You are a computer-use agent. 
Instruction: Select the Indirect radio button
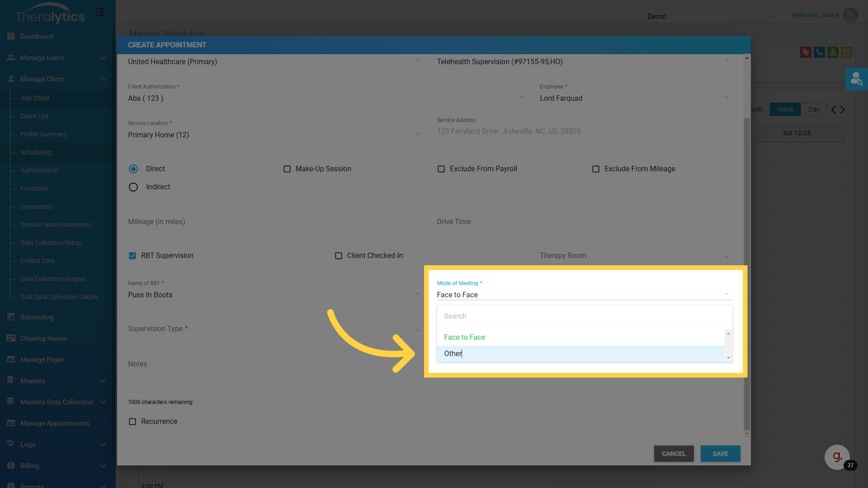pyautogui.click(x=133, y=187)
